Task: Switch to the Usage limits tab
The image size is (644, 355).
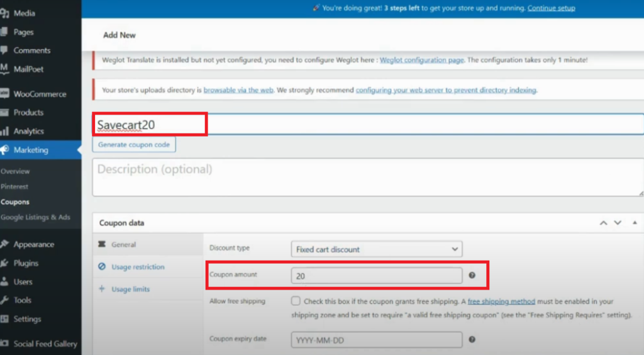Action: (130, 289)
